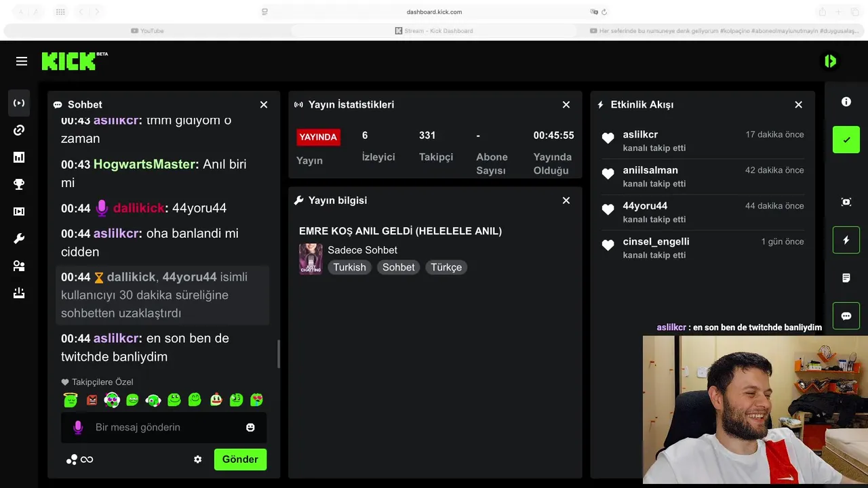Screen dimensions: 868x488
Task: Toggle the green checkmark panel button
Action: tap(846, 140)
